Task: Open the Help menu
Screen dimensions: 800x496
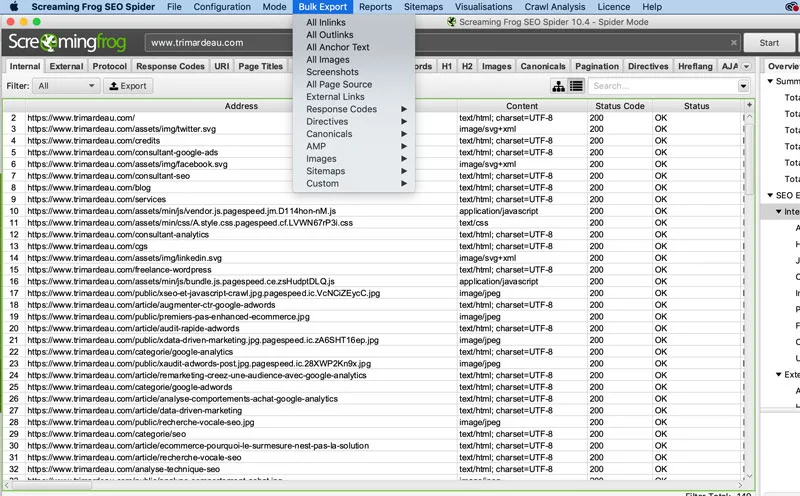Action: tap(652, 7)
